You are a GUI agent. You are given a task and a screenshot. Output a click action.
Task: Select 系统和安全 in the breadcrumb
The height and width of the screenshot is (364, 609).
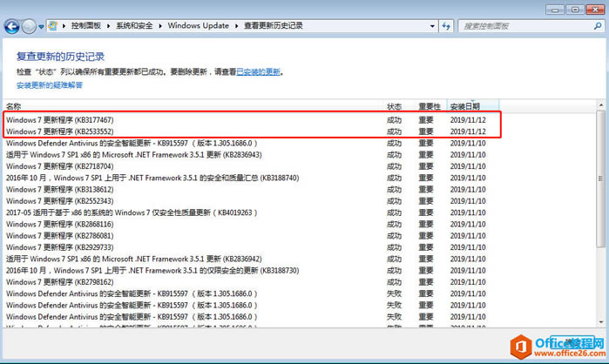134,25
